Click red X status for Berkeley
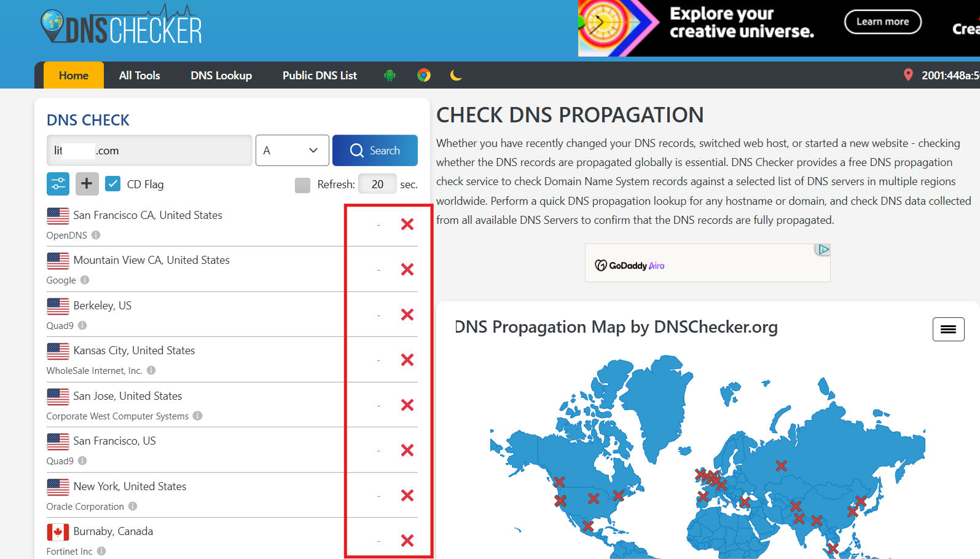This screenshot has width=980, height=559. (x=407, y=315)
